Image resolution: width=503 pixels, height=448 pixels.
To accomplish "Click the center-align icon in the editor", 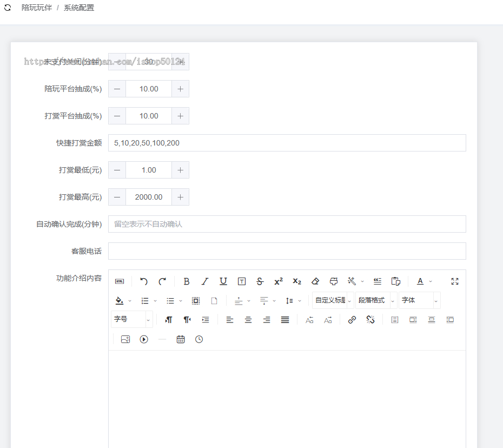I will tap(248, 320).
